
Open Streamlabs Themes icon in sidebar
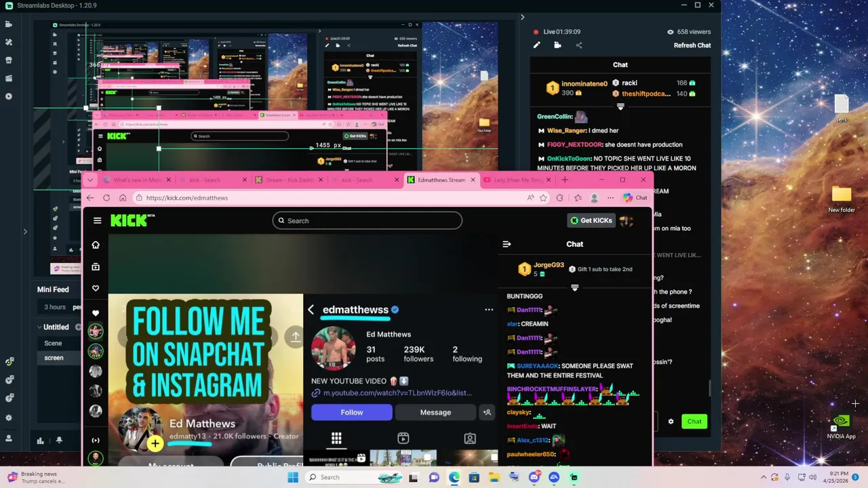click(x=9, y=42)
